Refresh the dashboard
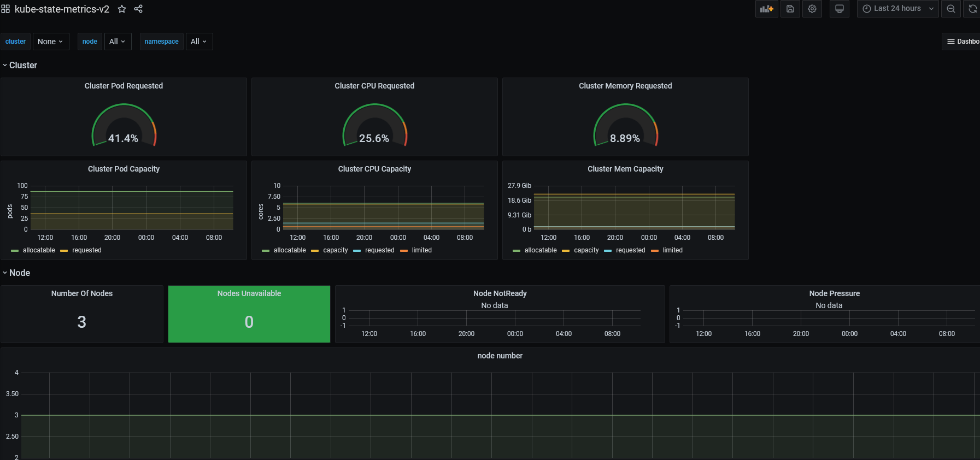The width and height of the screenshot is (980, 460). click(972, 9)
